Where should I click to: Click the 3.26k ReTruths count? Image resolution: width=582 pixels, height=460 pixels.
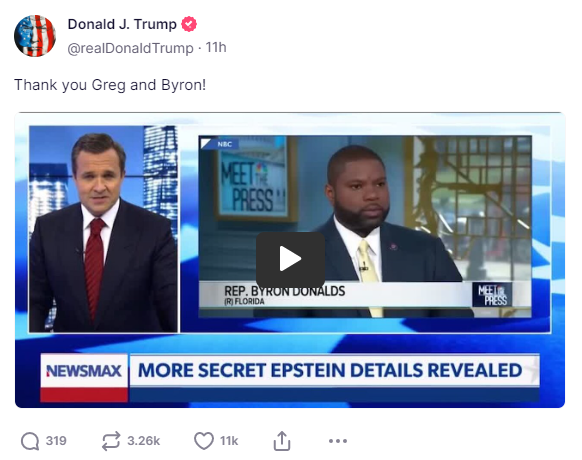point(144,441)
